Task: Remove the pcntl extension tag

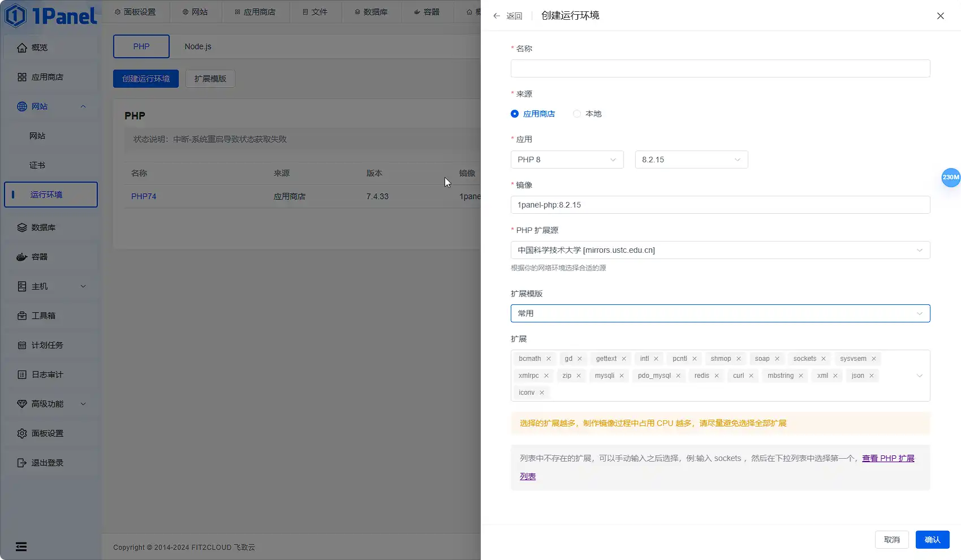Action: click(695, 359)
